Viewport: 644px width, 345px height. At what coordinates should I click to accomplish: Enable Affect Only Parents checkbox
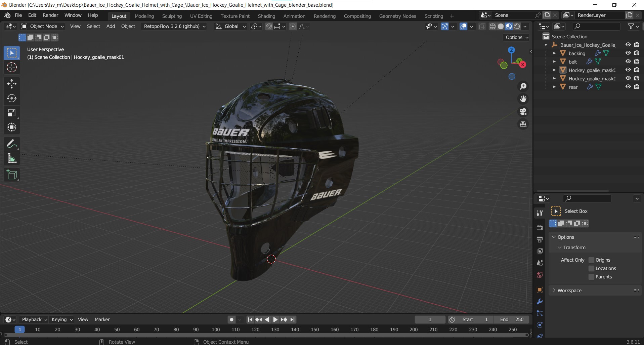[592, 277]
